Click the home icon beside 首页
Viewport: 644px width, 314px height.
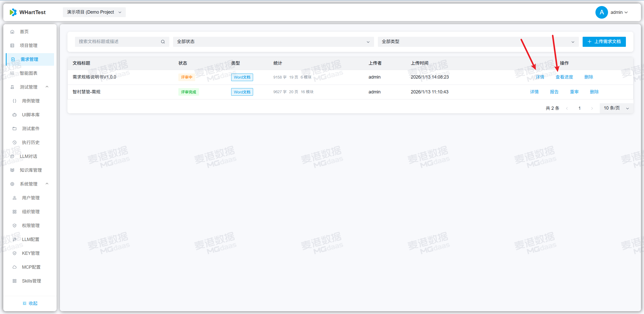(12, 32)
